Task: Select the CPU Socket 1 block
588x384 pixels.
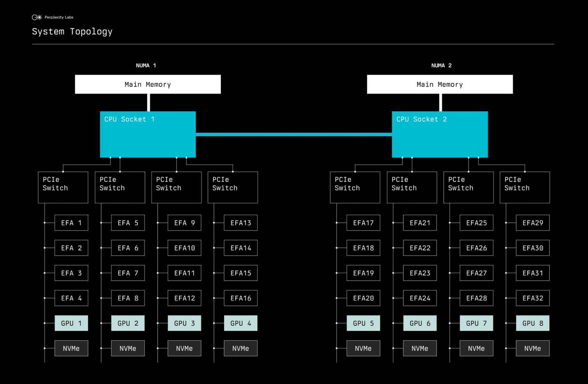Action: click(148, 134)
